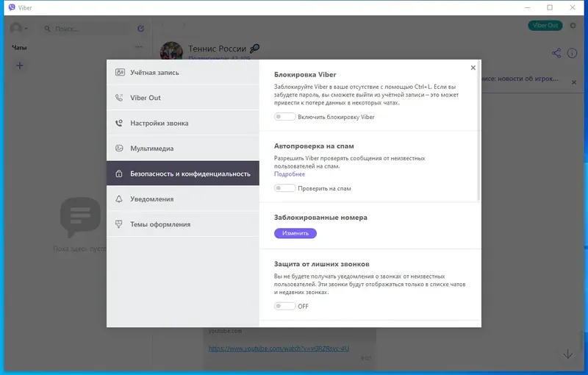Close the settings dialog with the X
588x375 pixels.
point(473,68)
